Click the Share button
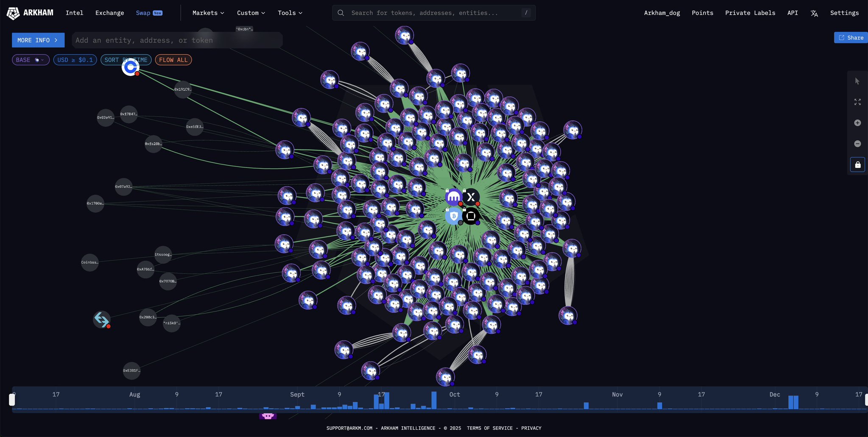 [851, 38]
